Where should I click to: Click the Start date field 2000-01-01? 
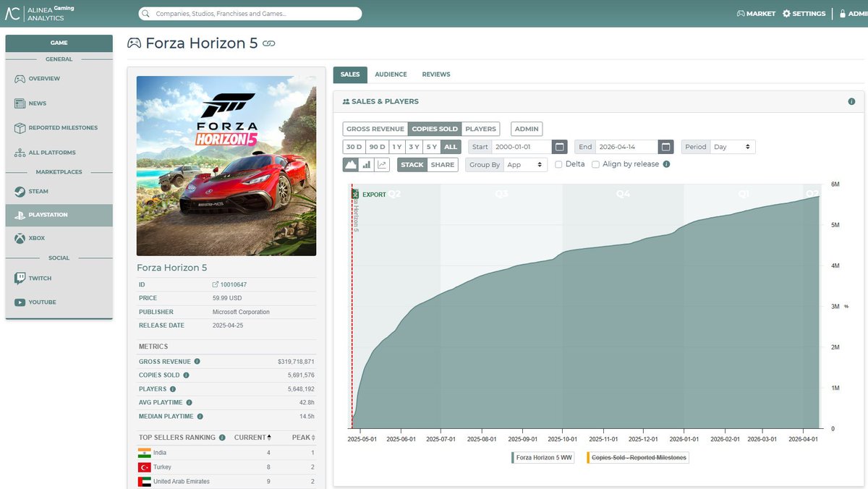tap(522, 147)
